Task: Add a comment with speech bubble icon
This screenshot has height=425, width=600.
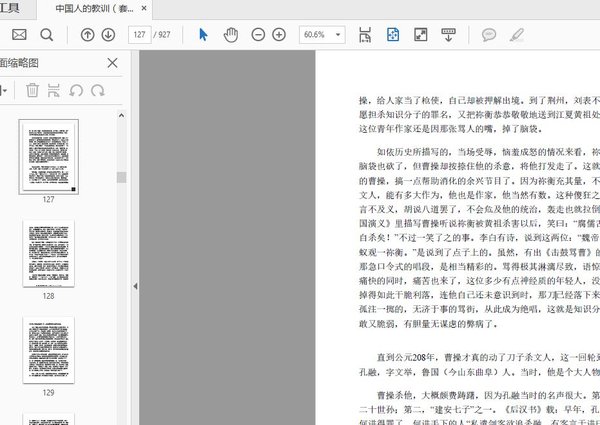Action: [489, 35]
